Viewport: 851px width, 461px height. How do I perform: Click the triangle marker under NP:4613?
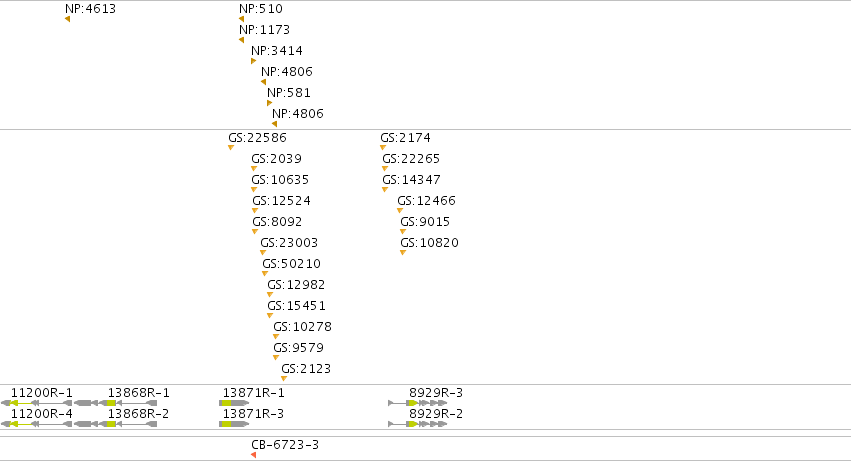(x=67, y=19)
